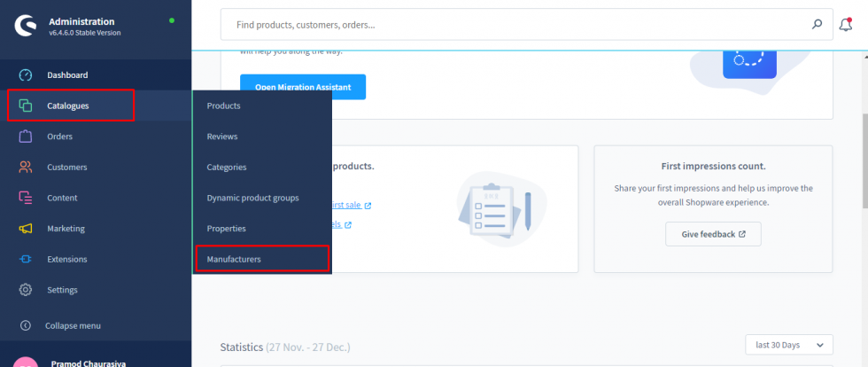Click the Customers people icon
868x367 pixels.
(26, 168)
